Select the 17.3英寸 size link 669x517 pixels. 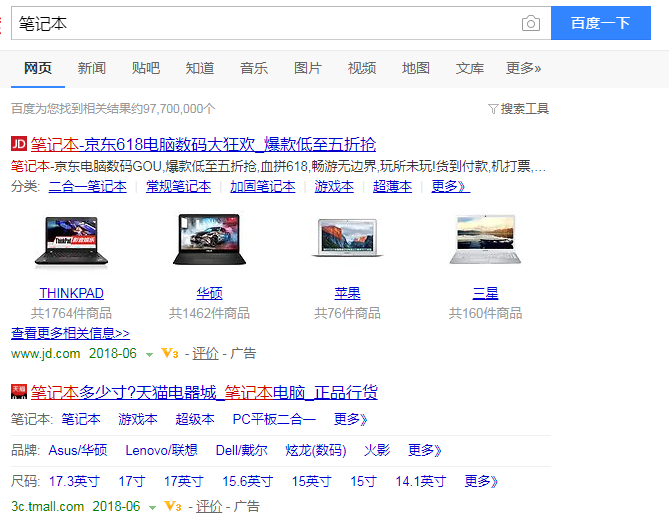pos(74,482)
